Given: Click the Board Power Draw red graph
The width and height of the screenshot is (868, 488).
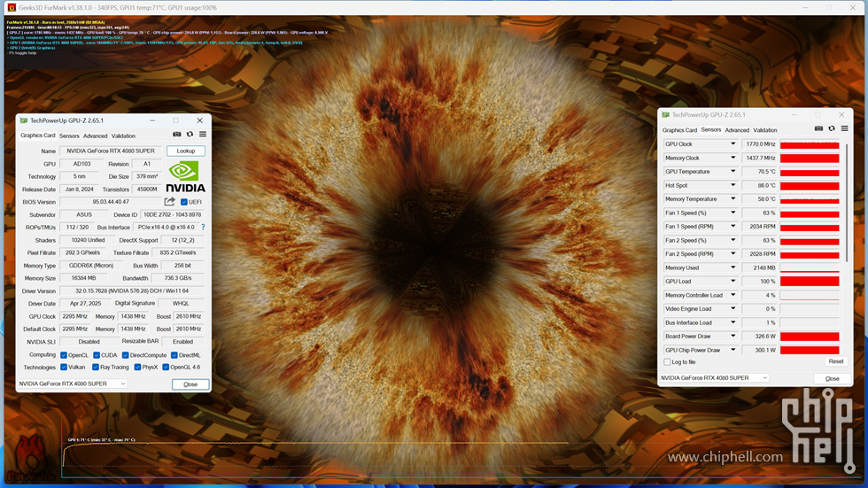Looking at the screenshot, I should [x=810, y=336].
